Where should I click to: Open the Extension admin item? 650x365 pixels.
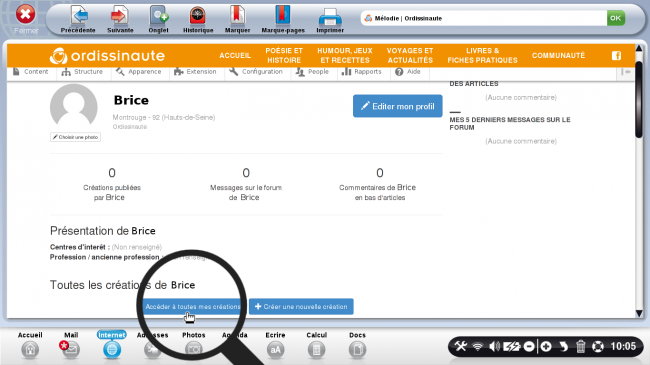pos(195,72)
